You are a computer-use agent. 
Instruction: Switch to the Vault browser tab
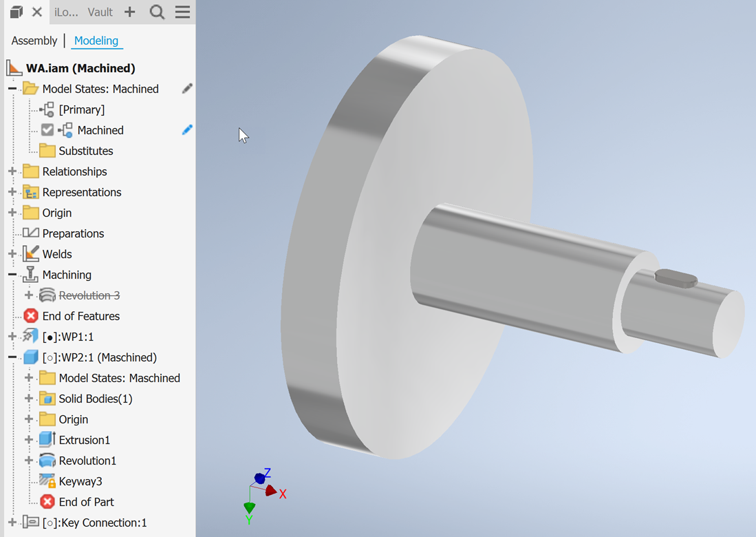(100, 12)
